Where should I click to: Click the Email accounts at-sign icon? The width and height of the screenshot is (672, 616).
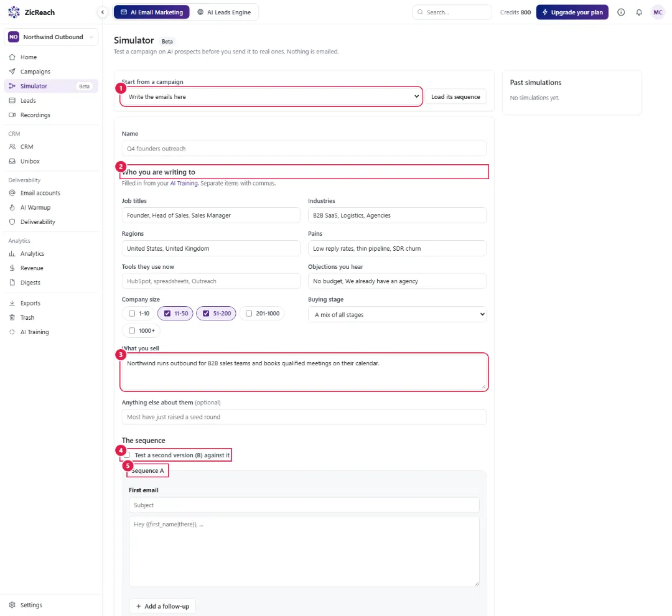(x=12, y=193)
